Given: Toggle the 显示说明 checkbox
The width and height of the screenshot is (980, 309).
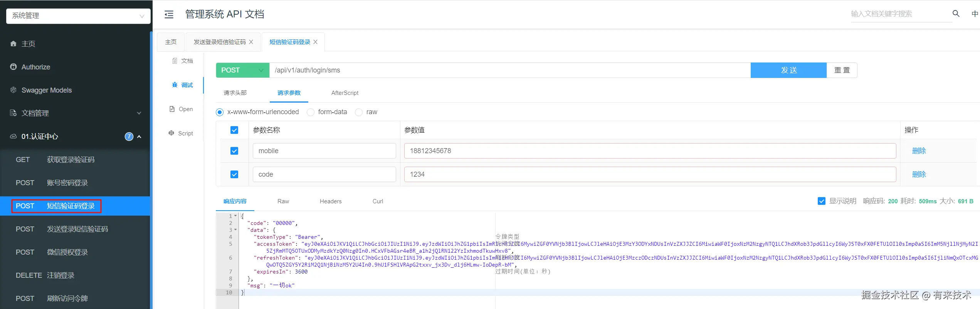Looking at the screenshot, I should point(822,201).
